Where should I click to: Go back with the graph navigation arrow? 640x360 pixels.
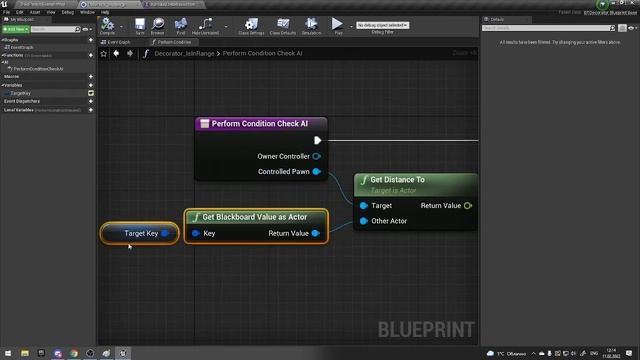pyautogui.click(x=116, y=53)
